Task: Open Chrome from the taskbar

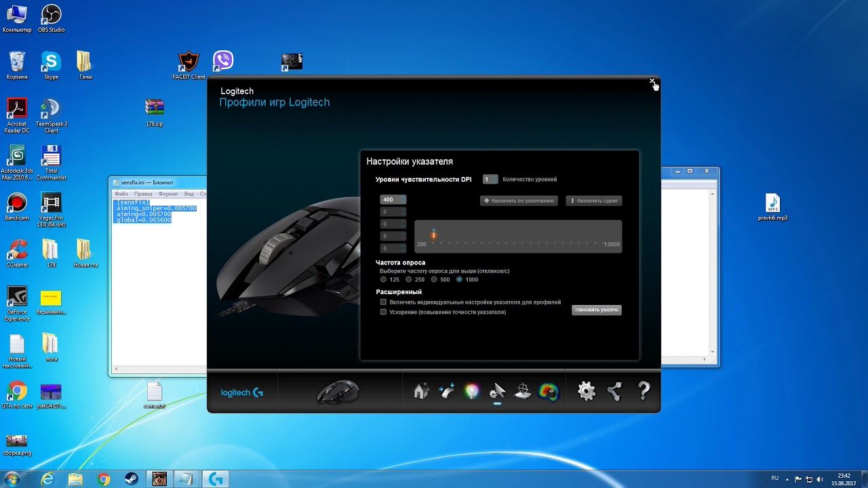Action: (104, 479)
